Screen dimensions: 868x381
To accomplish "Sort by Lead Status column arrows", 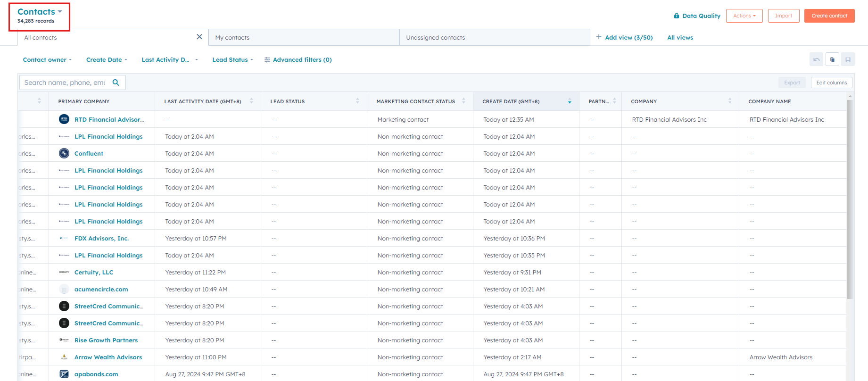I will [x=357, y=101].
